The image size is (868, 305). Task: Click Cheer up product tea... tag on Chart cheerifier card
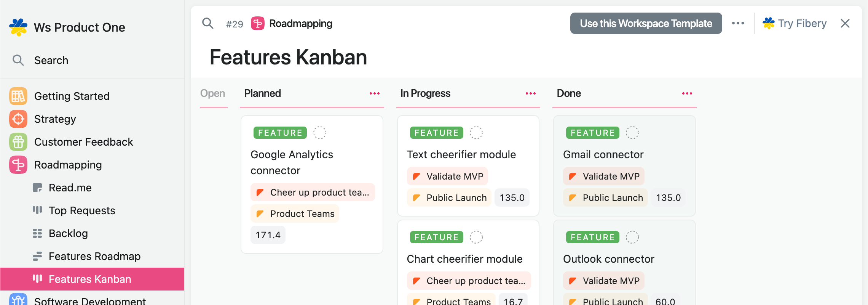coord(469,281)
